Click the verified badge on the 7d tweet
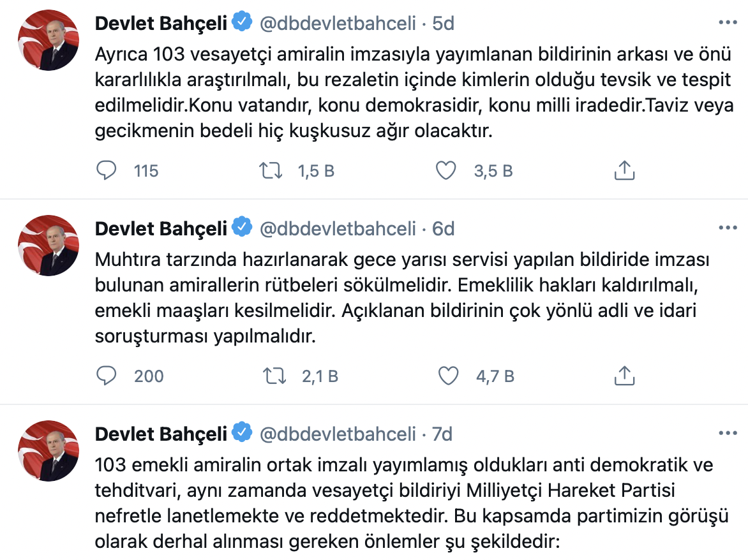The width and height of the screenshot is (748, 560). coord(242,434)
